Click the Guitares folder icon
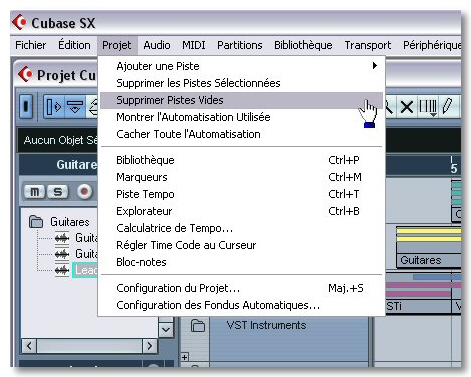This screenshot has width=471, height=377. tap(36, 222)
